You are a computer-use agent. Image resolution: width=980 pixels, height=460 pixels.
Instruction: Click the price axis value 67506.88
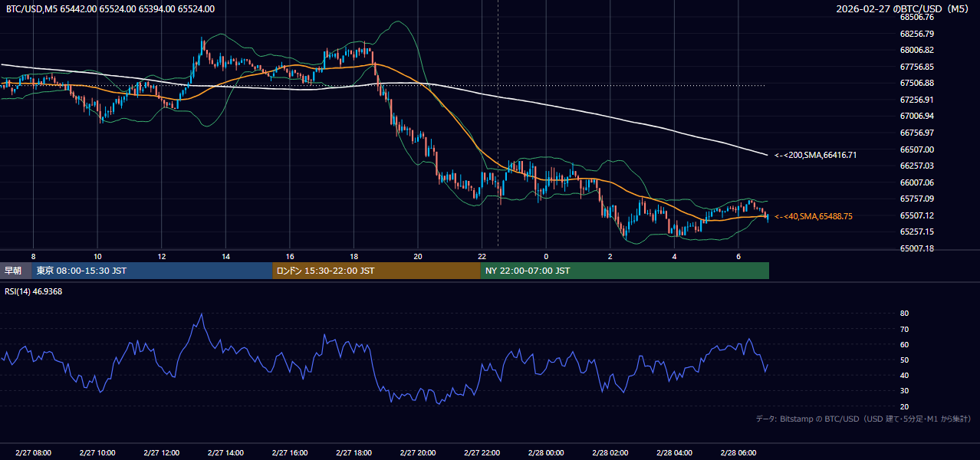tap(917, 83)
